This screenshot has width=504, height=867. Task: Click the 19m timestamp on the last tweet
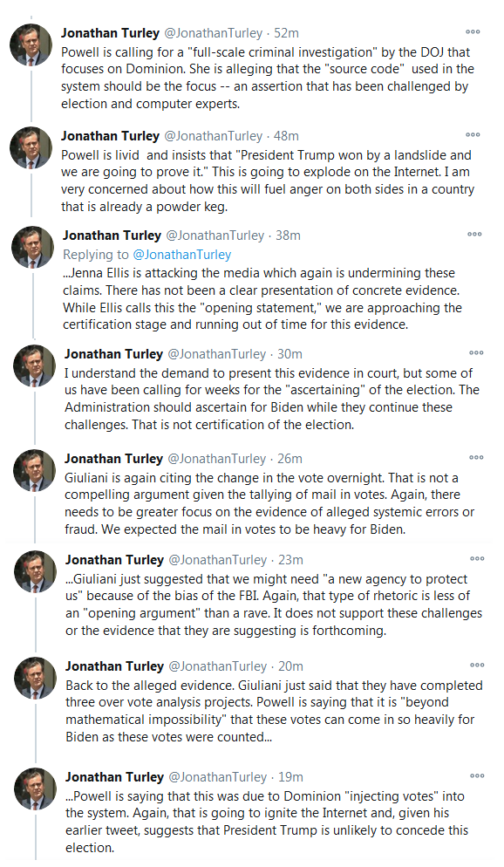pos(290,777)
